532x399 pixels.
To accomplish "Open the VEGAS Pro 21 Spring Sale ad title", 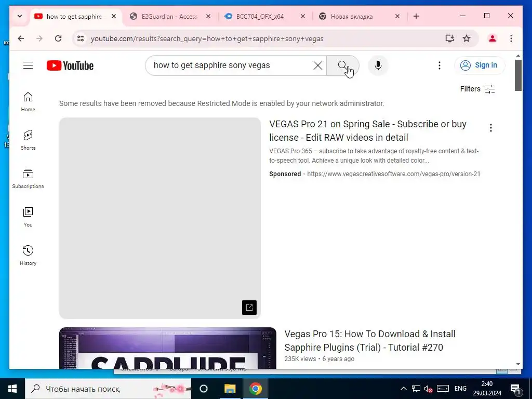I will click(x=368, y=130).
